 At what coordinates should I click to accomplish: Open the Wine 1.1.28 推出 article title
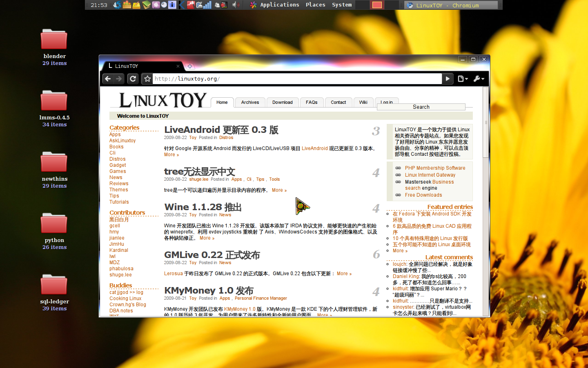coord(203,207)
